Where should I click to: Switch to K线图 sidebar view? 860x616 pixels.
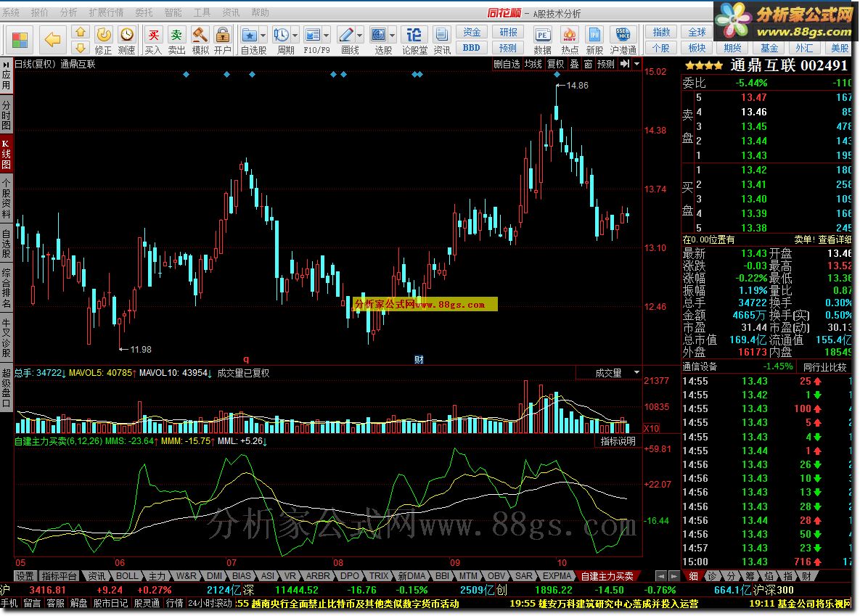pyautogui.click(x=6, y=154)
